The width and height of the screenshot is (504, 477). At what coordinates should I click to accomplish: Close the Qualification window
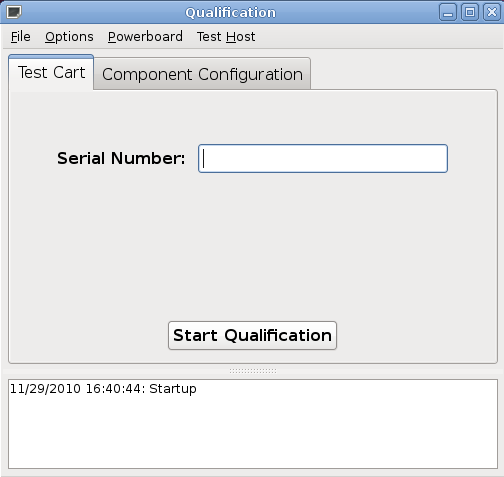(492, 12)
